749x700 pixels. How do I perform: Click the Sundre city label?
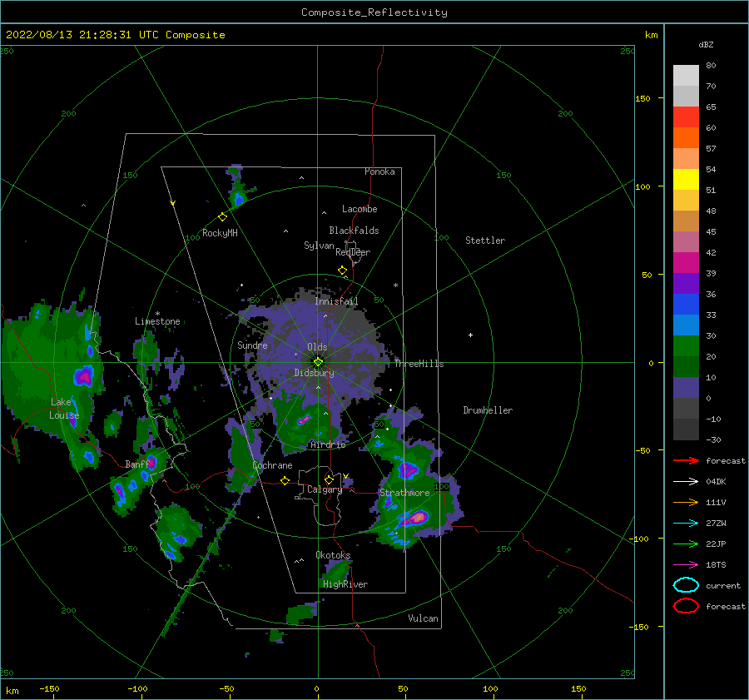[252, 345]
